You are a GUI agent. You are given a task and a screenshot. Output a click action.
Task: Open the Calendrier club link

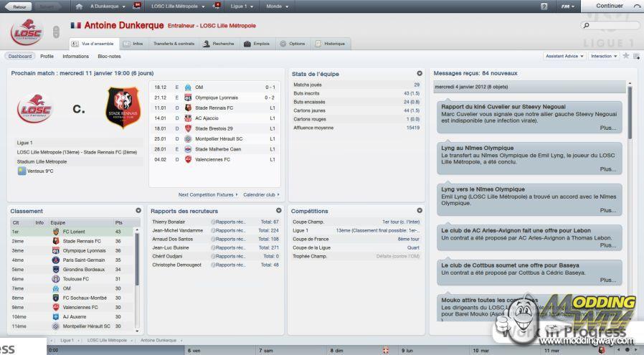coord(261,194)
